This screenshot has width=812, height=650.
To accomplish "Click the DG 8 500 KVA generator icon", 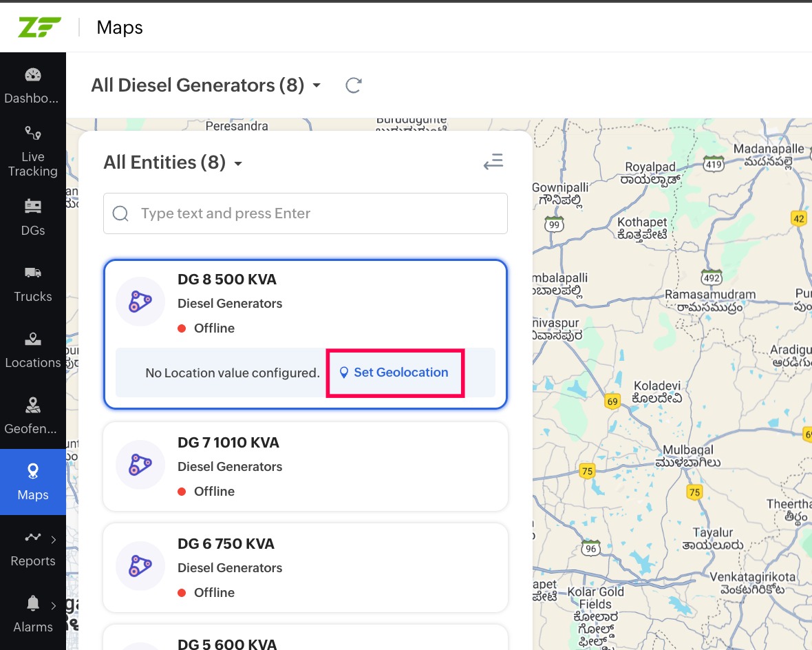I will [140, 301].
